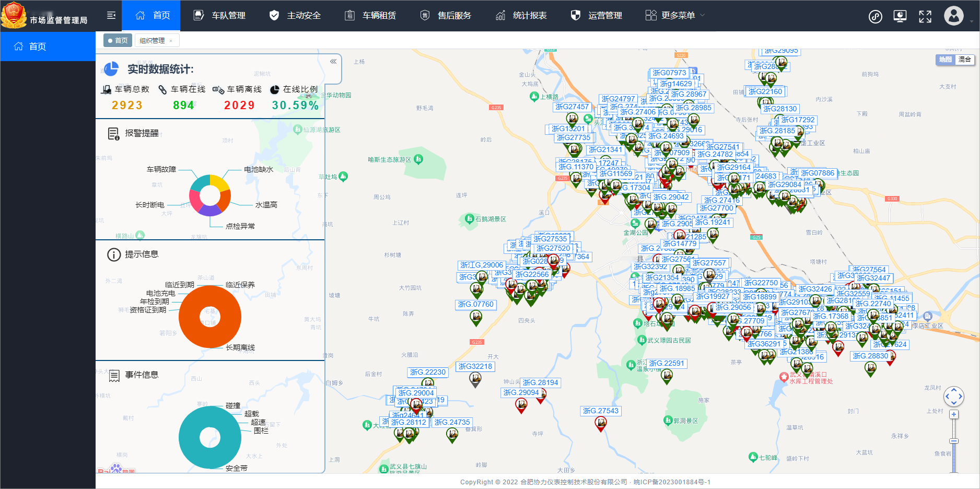Select the 点检异常 alarm chart label
The image size is (980, 489).
240,226
